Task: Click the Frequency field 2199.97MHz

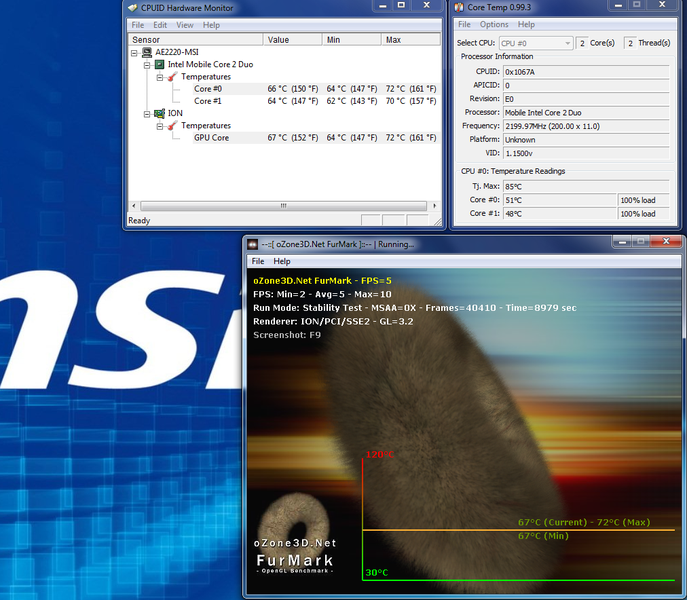Action: click(x=586, y=126)
